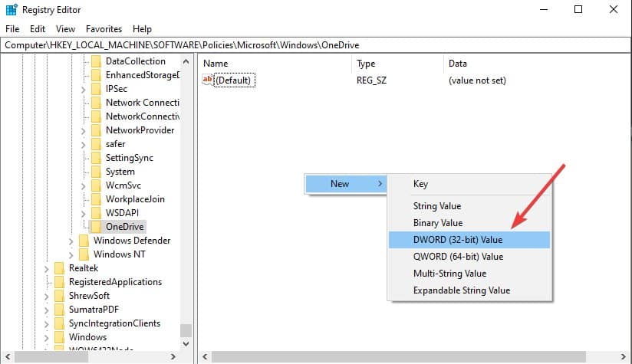Open the Edit menu

tap(38, 29)
